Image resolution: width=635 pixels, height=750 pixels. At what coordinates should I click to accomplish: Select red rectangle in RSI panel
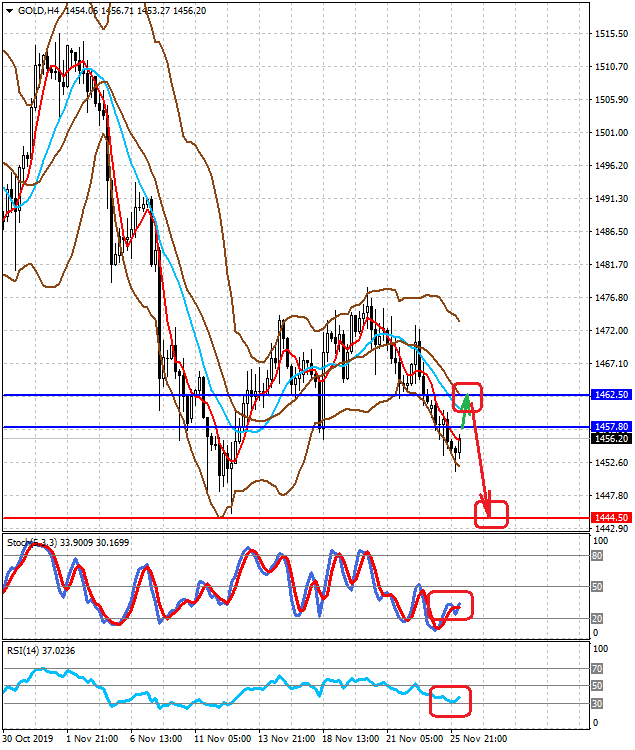point(448,701)
